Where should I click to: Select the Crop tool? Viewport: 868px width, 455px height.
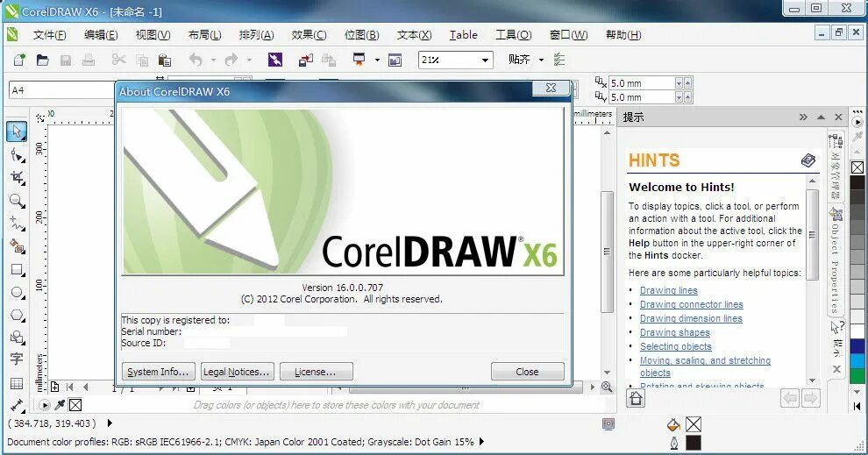pyautogui.click(x=18, y=178)
